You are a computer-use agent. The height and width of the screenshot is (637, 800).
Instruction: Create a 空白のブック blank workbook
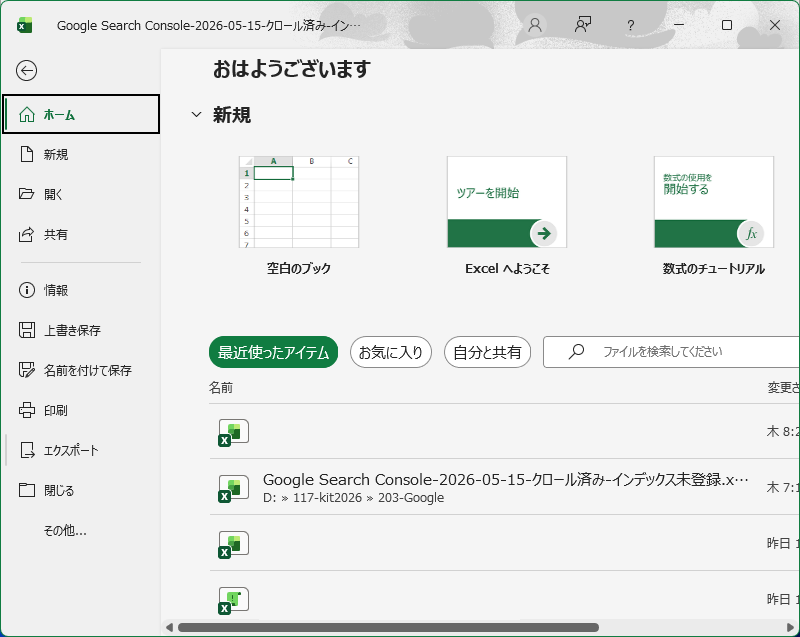[x=299, y=216]
